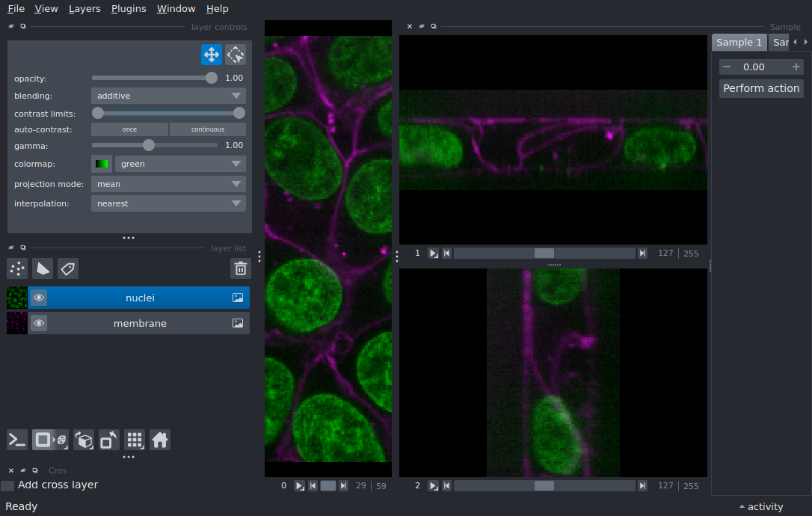The width and height of the screenshot is (812, 516).
Task: Toggle visibility of membrane layer
Action: [39, 323]
